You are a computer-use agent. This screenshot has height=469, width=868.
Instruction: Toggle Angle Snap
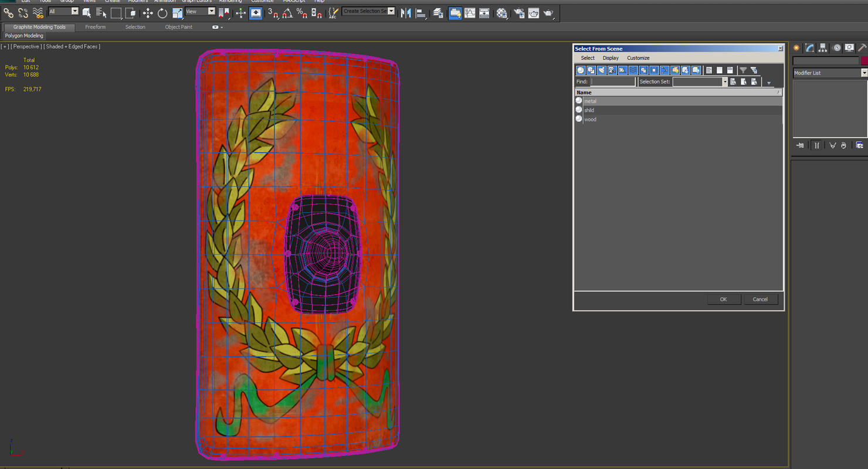pyautogui.click(x=287, y=12)
